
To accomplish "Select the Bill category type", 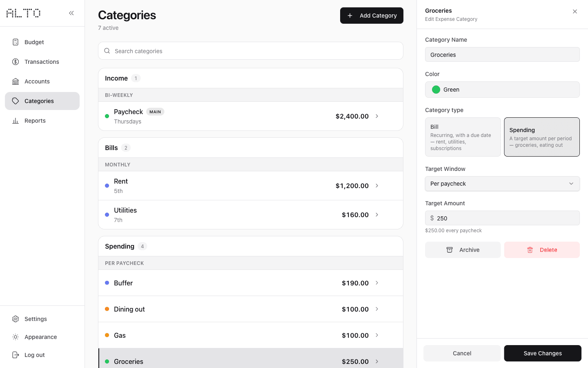I will coord(463,137).
